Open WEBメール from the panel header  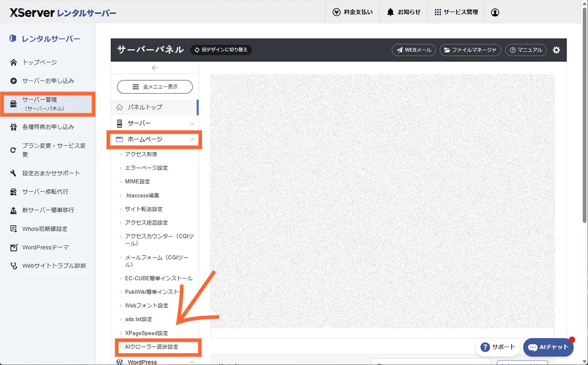click(413, 50)
